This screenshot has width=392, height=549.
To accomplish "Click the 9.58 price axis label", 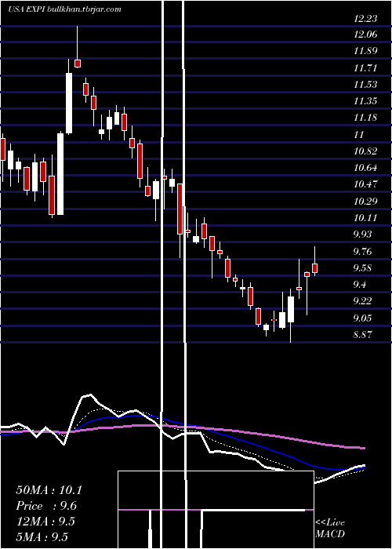I will pos(362,268).
